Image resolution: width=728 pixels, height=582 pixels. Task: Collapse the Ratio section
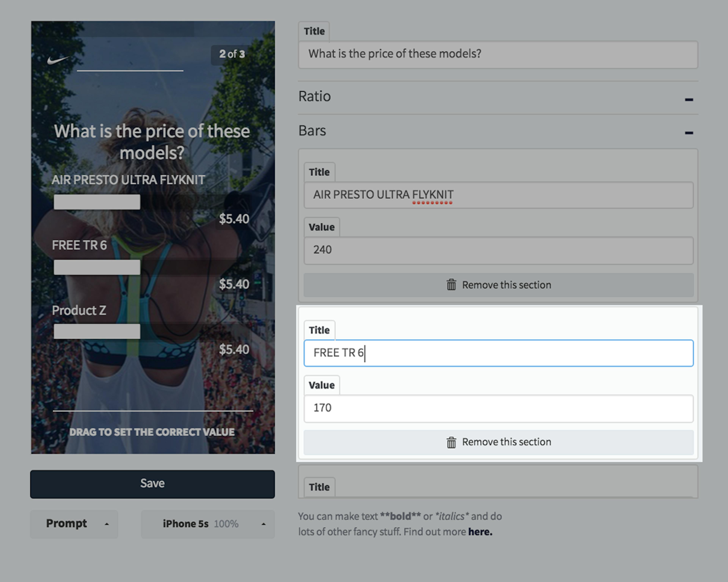pyautogui.click(x=689, y=99)
